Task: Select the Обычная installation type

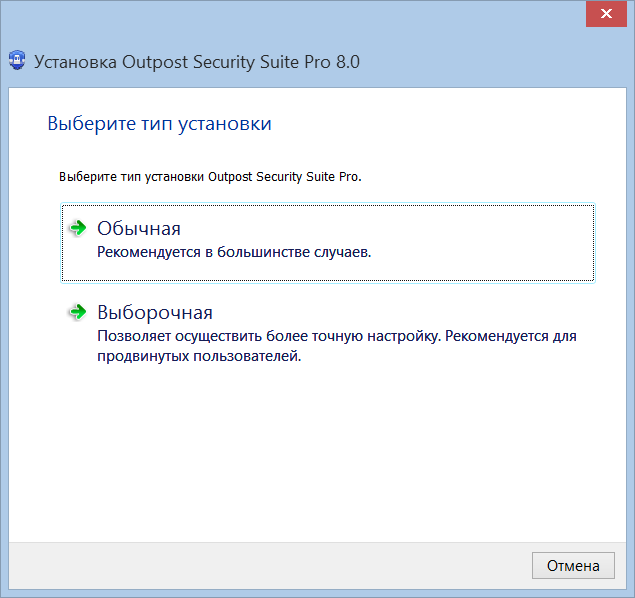Action: 139,229
